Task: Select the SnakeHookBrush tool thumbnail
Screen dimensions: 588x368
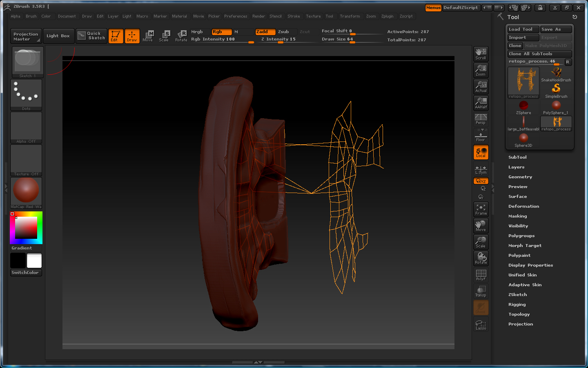Action: [556, 74]
